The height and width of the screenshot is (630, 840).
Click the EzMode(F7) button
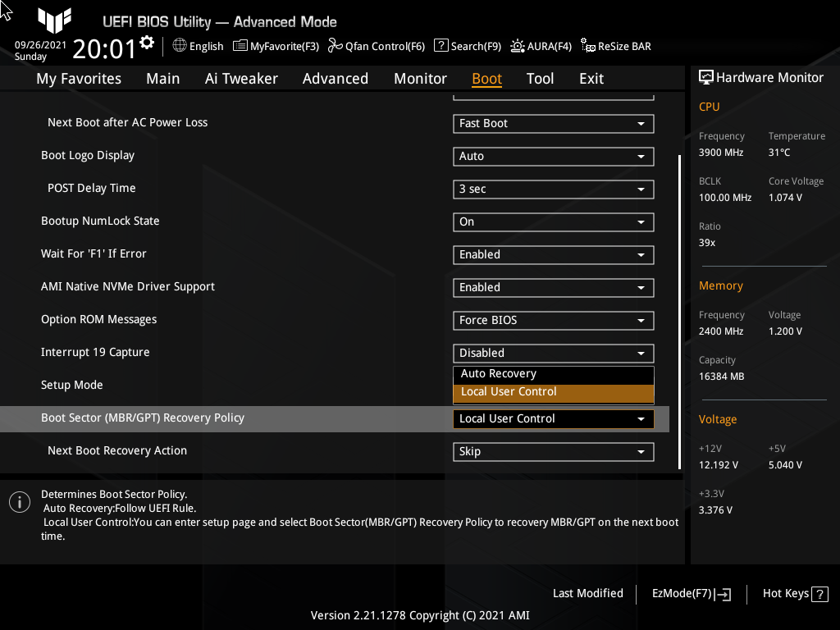(x=690, y=593)
